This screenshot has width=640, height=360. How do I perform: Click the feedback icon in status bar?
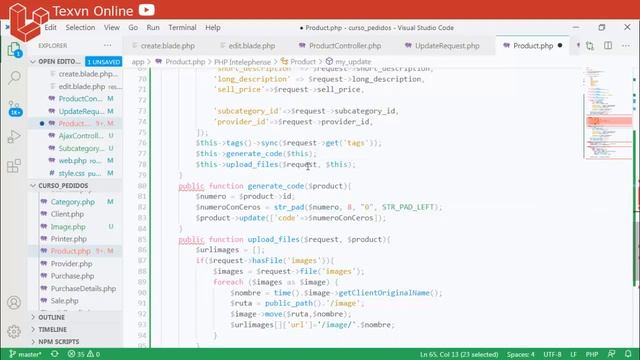pos(611,354)
